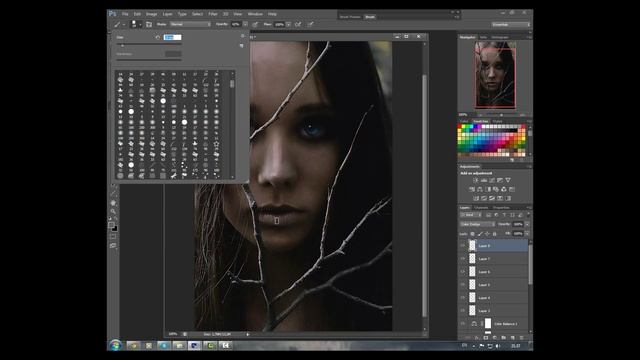Add a Vibrance adjustment
The height and width of the screenshot is (360, 640).
click(x=508, y=180)
